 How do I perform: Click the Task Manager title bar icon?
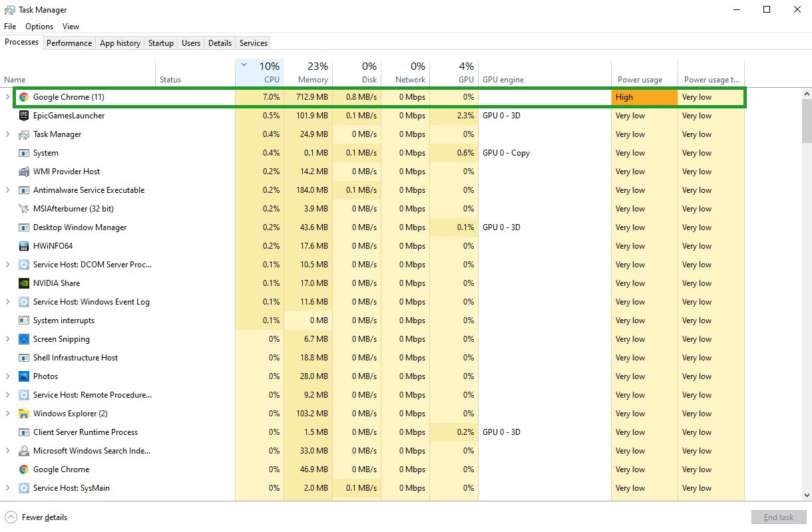9,10
